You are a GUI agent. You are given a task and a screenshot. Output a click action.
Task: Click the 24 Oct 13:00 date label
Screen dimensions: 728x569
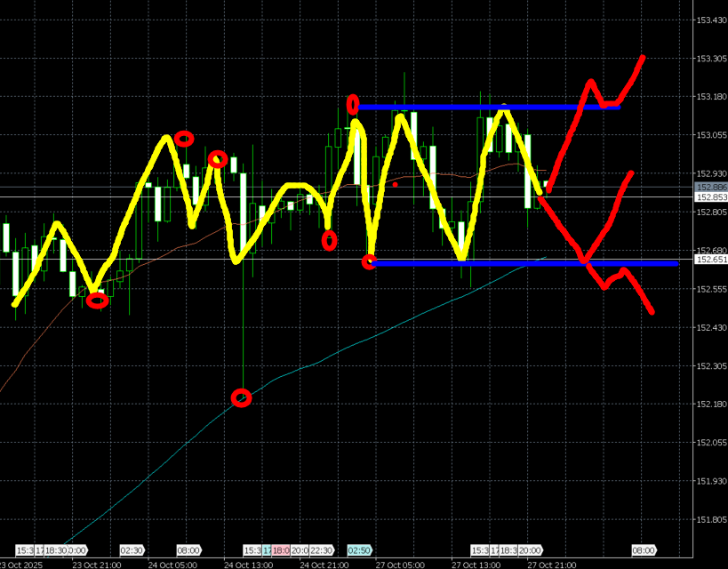249,564
